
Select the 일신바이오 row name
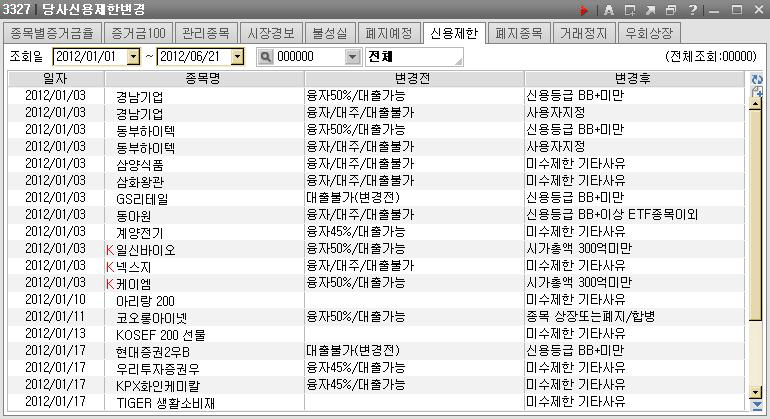(146, 250)
